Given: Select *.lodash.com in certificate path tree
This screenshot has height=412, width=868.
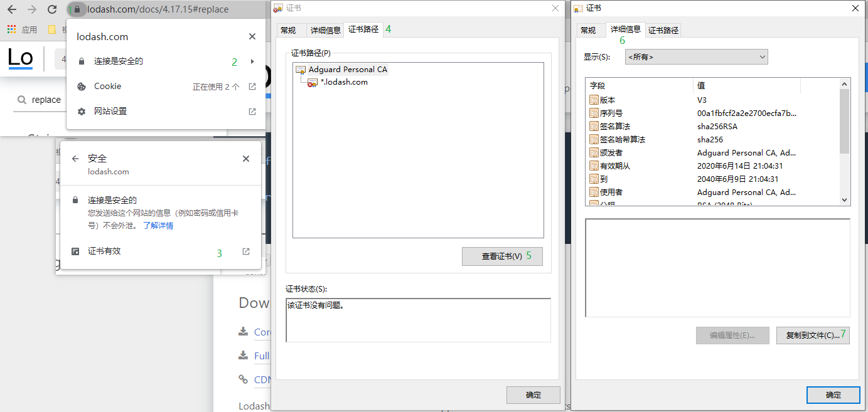Looking at the screenshot, I should click(344, 82).
